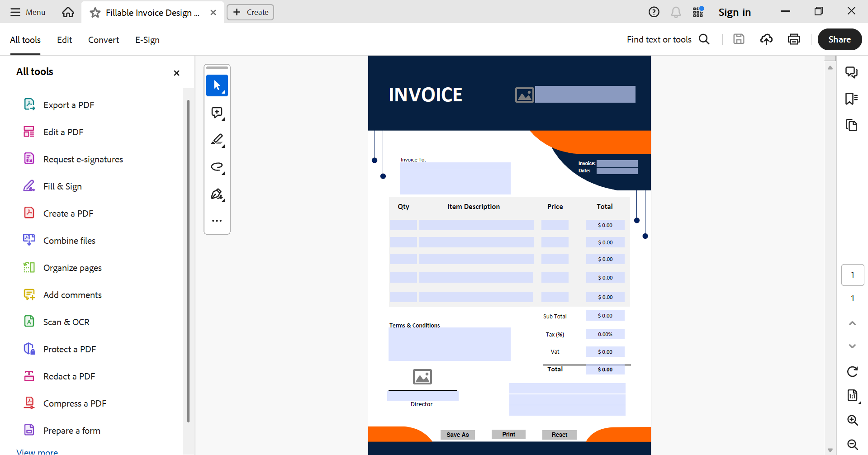The height and width of the screenshot is (455, 868).
Task: Switch to the E-Sign tab
Action: coord(147,40)
